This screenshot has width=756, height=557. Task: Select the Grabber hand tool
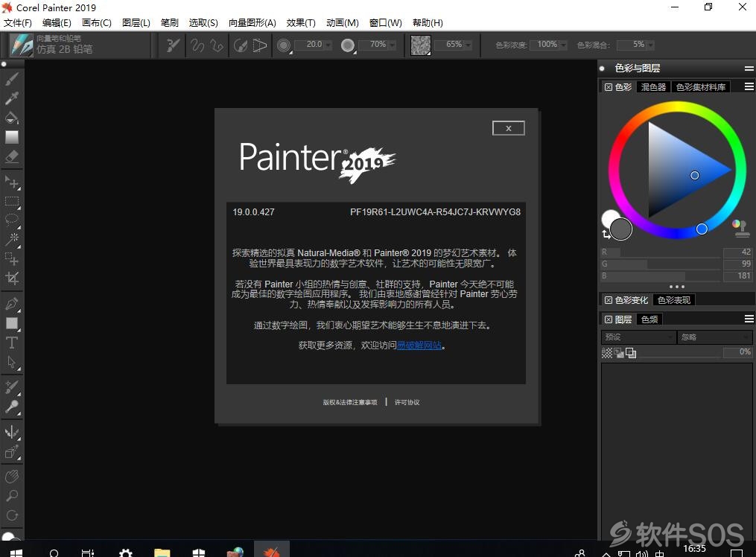click(12, 477)
